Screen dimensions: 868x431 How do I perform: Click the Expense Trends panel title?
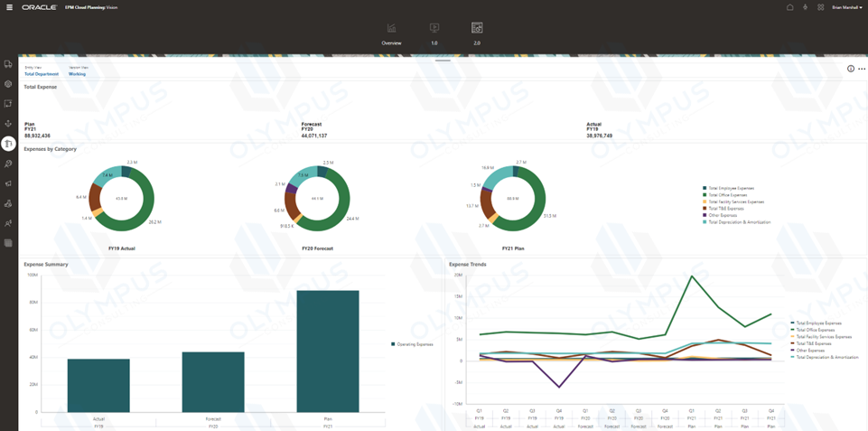point(468,264)
